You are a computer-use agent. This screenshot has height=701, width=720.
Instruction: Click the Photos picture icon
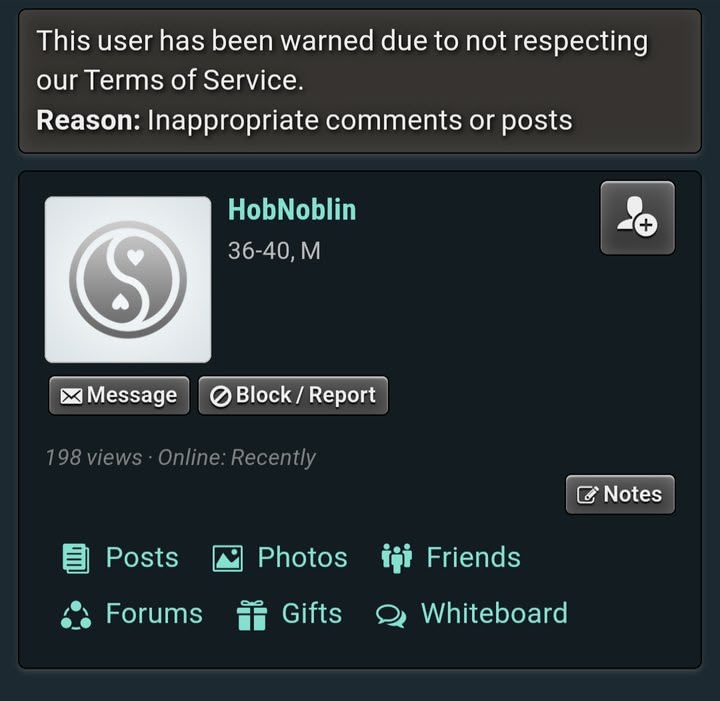(x=227, y=558)
